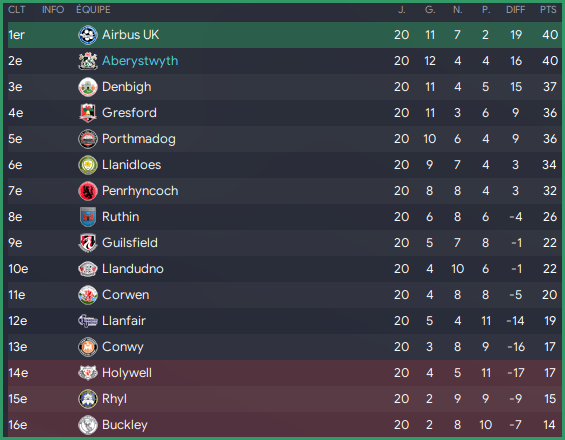Click the Airbus UK club badge
565x440 pixels.
tap(88, 35)
